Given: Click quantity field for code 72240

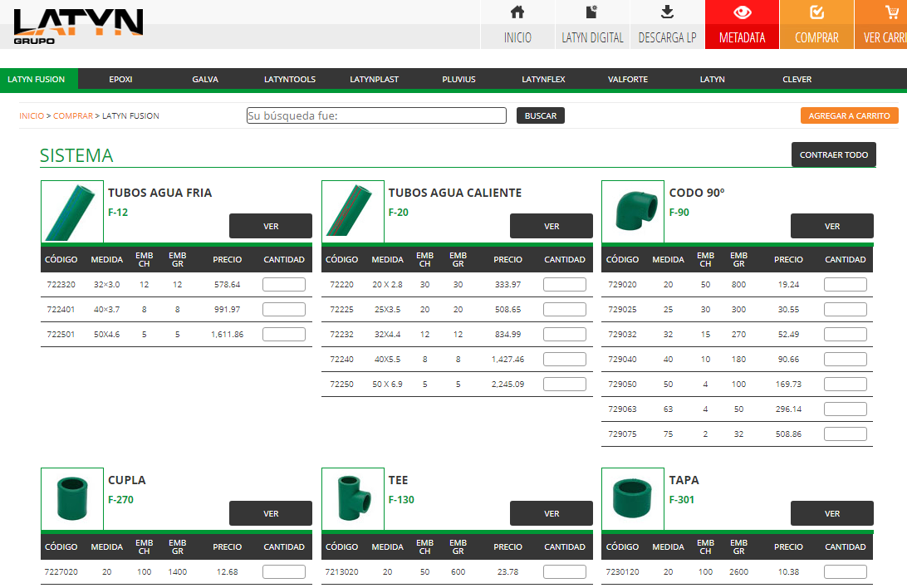Looking at the screenshot, I should [x=565, y=359].
